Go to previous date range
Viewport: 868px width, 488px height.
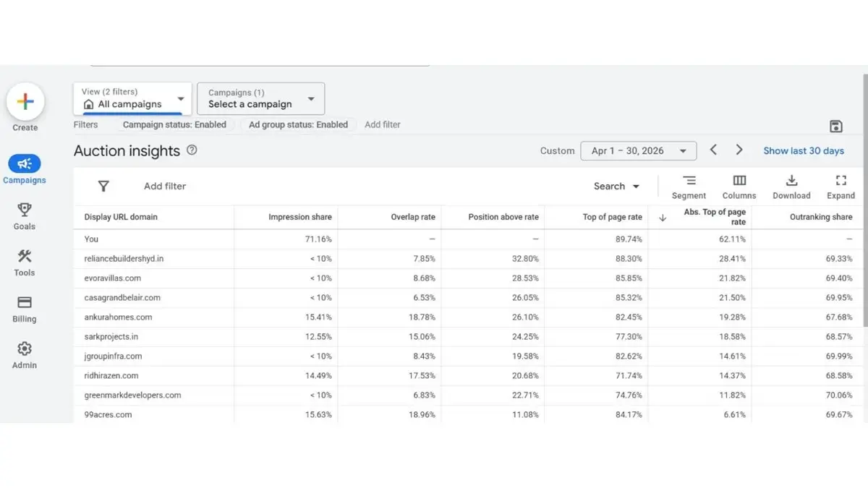[x=713, y=150]
